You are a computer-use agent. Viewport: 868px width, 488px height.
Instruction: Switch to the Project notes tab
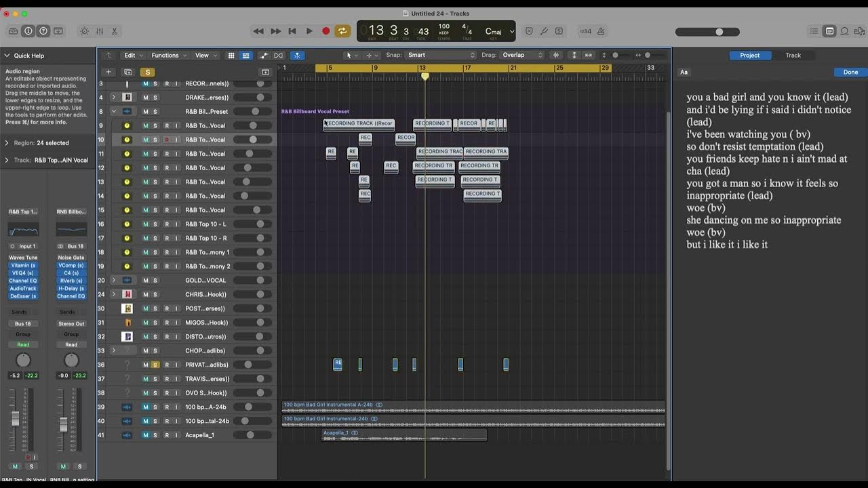(749, 56)
